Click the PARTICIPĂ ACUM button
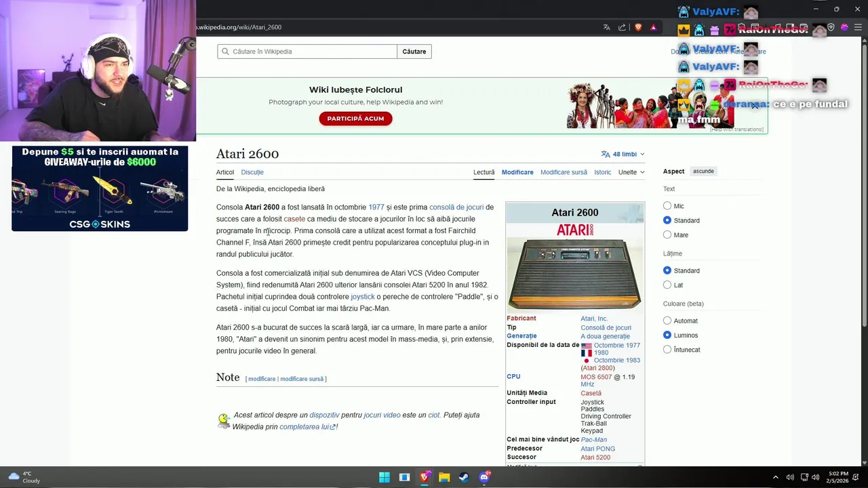 tap(355, 119)
